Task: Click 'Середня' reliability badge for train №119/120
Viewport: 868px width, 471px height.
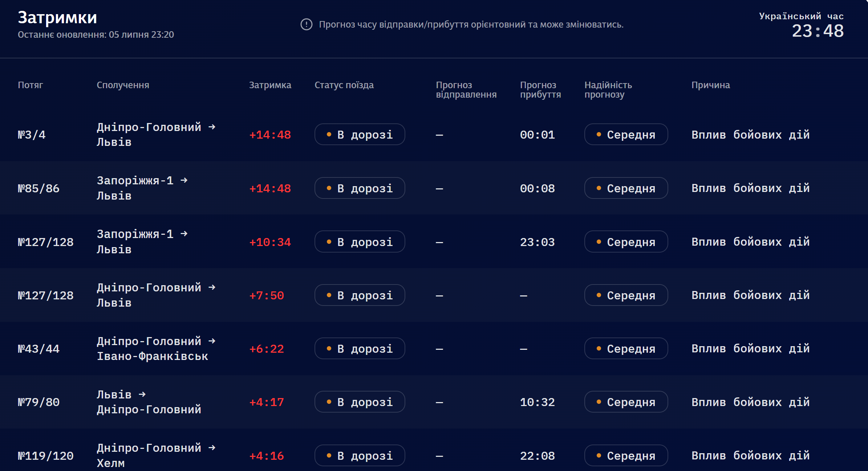Action: (626, 455)
